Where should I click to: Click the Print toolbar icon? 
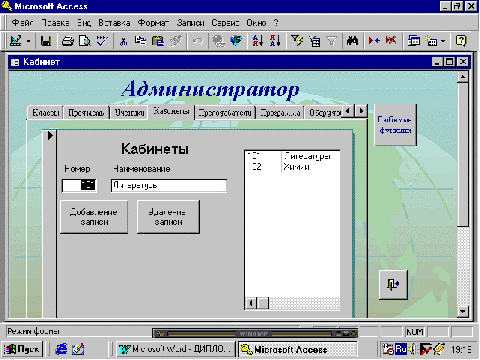click(x=68, y=41)
